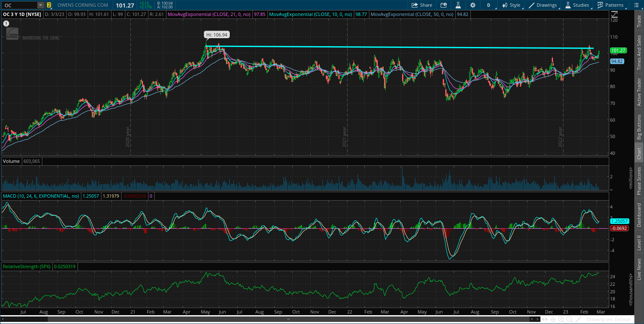The width and height of the screenshot is (644, 324).
Task: Click the horizontal time scrollbar thumb
Action: point(289,319)
